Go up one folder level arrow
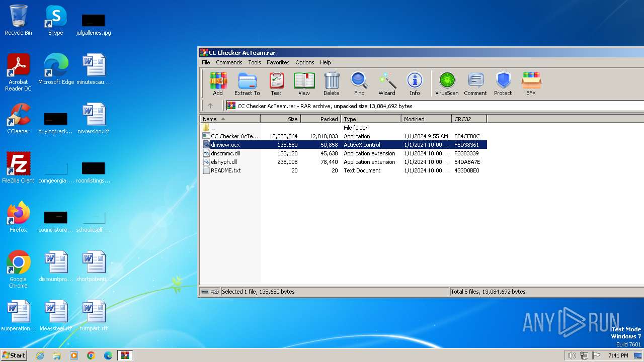644x362 pixels. pyautogui.click(x=210, y=106)
